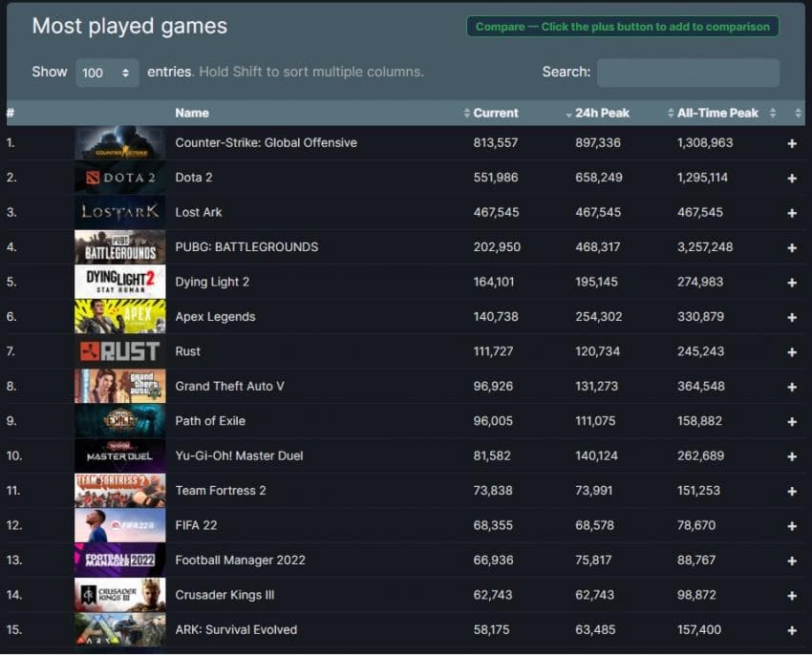
Task: Click the Dying Light 2 thumbnail
Action: (x=120, y=282)
